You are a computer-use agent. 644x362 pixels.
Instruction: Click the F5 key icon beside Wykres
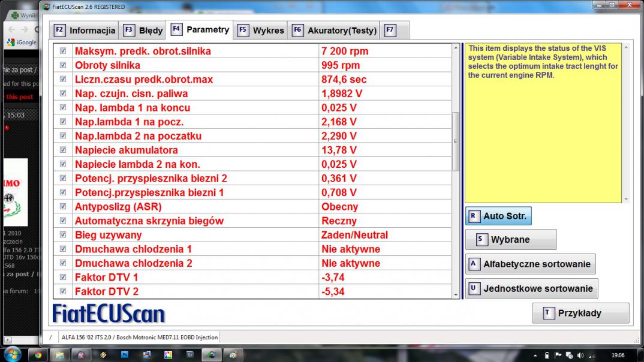243,30
